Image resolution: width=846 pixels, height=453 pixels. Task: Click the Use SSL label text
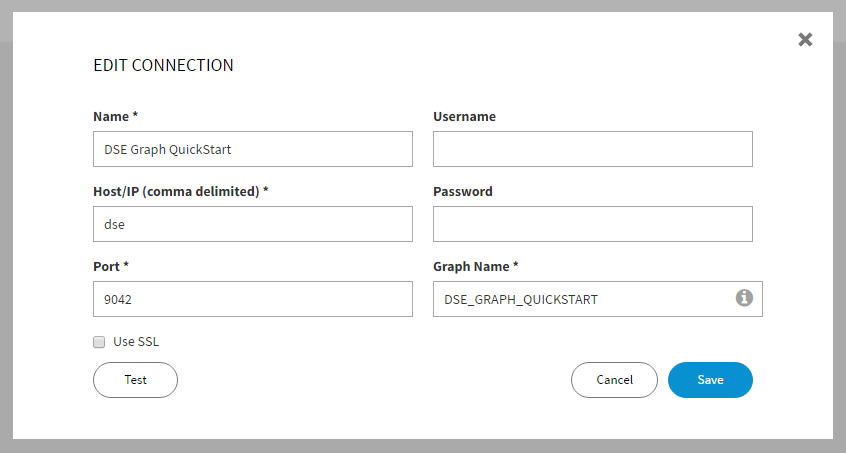(136, 342)
